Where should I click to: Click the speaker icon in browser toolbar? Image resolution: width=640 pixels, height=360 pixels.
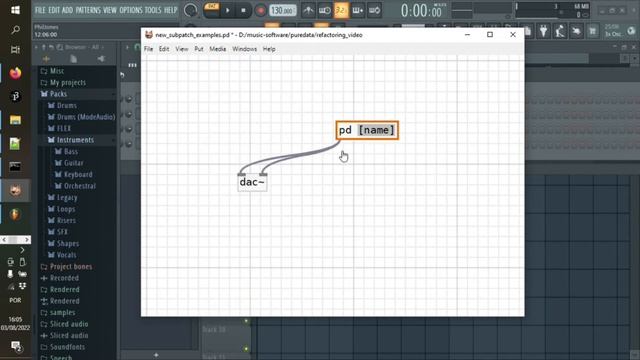(x=101, y=59)
